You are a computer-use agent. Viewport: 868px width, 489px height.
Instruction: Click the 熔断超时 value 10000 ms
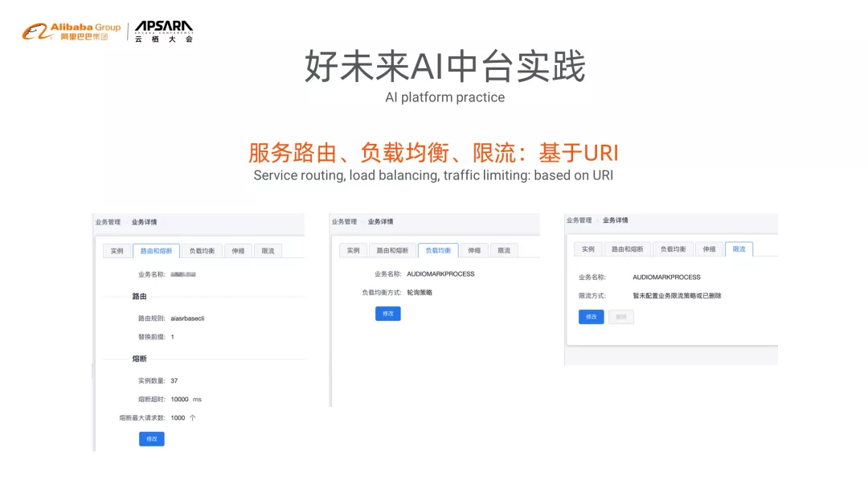click(x=186, y=399)
